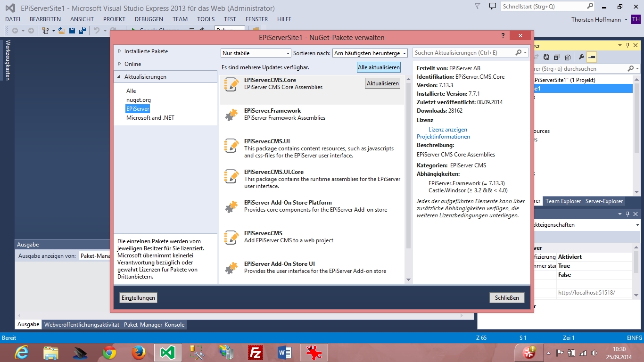Open the 'Lizenz anzeigen' link
Viewport: 644px width, 362px height.
[x=447, y=130]
